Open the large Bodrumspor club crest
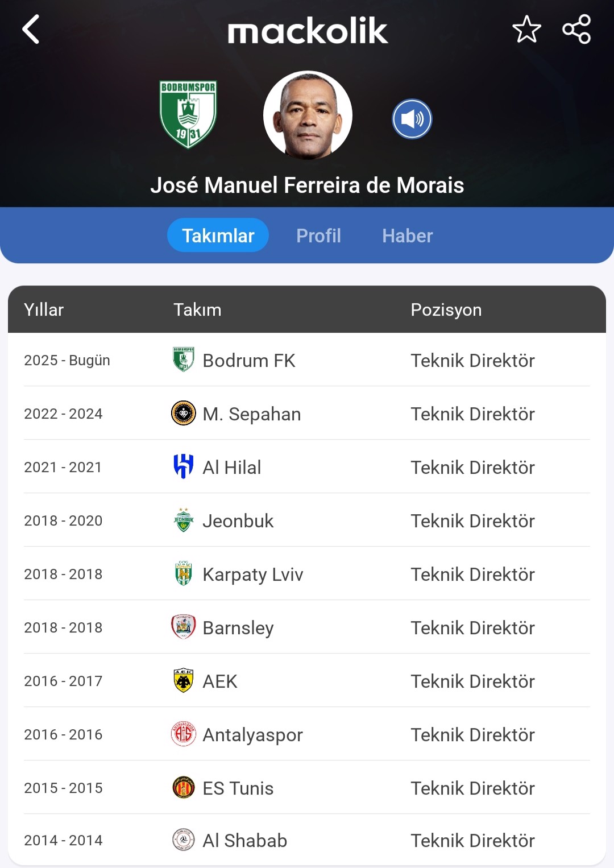614x868 pixels. [188, 114]
